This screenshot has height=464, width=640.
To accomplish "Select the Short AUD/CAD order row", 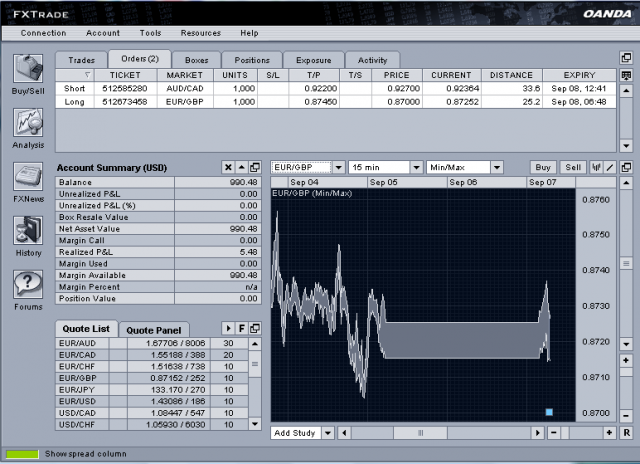I will [x=336, y=88].
